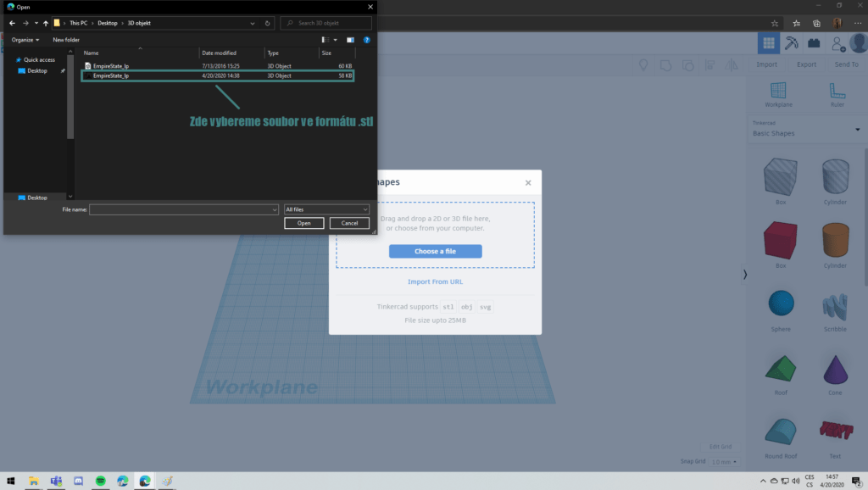Toggle the file dialog preview pane
This screenshot has width=868, height=490.
[x=350, y=40]
